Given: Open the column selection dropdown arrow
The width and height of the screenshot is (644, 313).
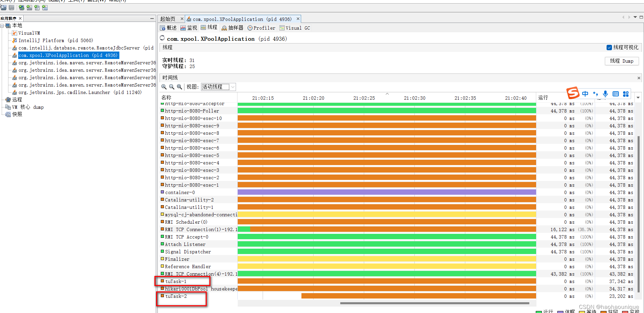Looking at the screenshot, I should click(x=638, y=98).
